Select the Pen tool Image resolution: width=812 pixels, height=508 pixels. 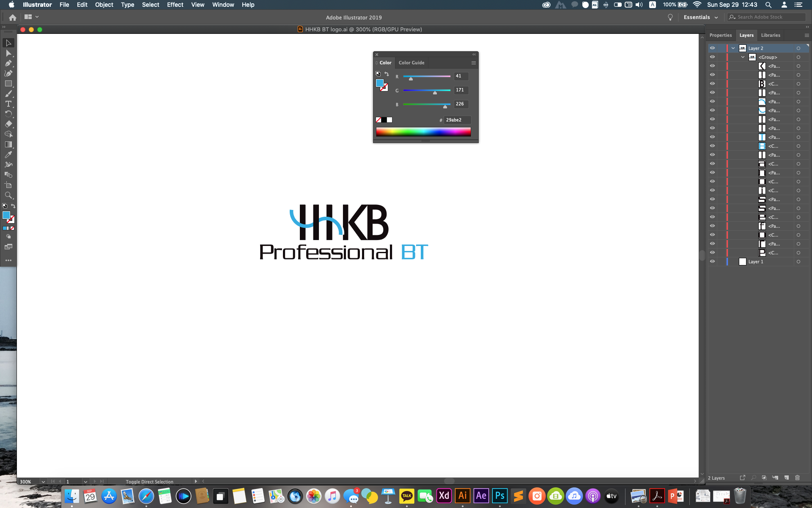[8, 63]
